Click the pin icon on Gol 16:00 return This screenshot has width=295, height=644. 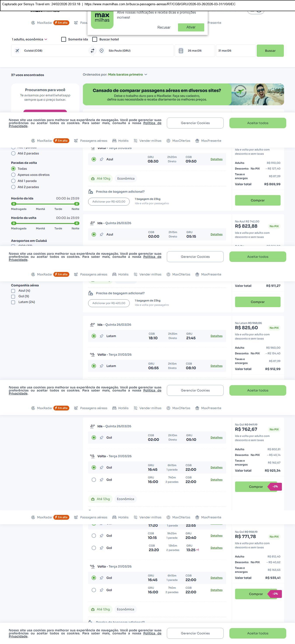(102, 480)
